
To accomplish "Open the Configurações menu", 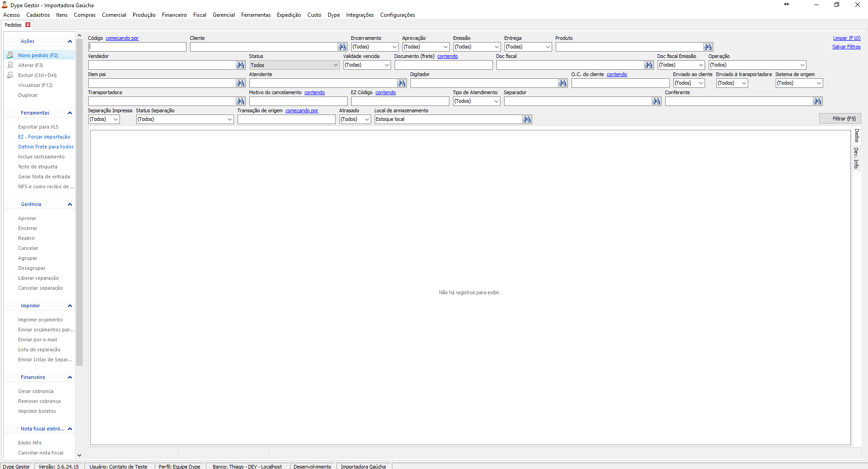I will click(397, 15).
